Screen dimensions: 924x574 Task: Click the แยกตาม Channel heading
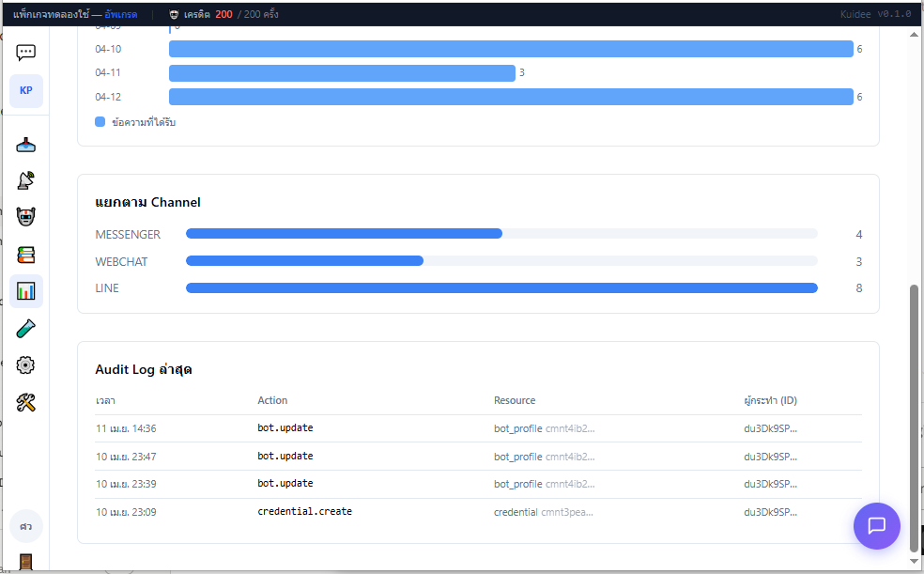[148, 202]
